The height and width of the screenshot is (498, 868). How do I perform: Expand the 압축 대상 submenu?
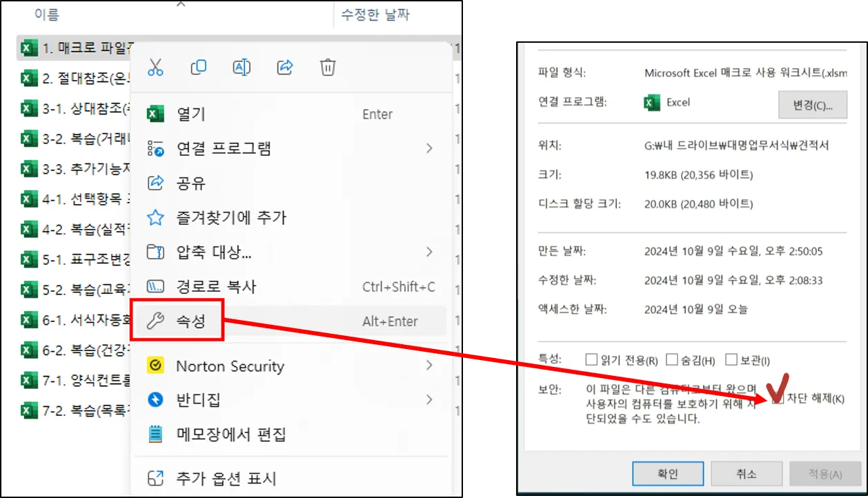coord(431,252)
